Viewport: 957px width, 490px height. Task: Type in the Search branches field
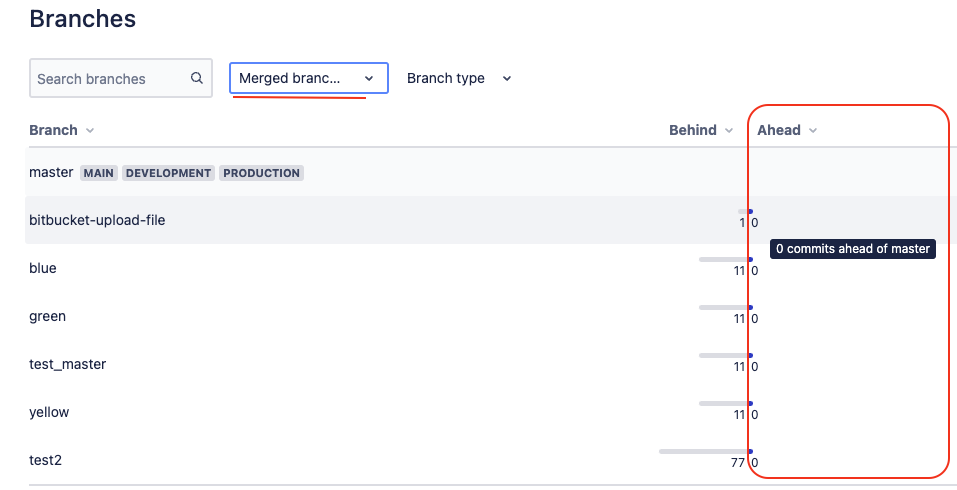[x=108, y=79]
